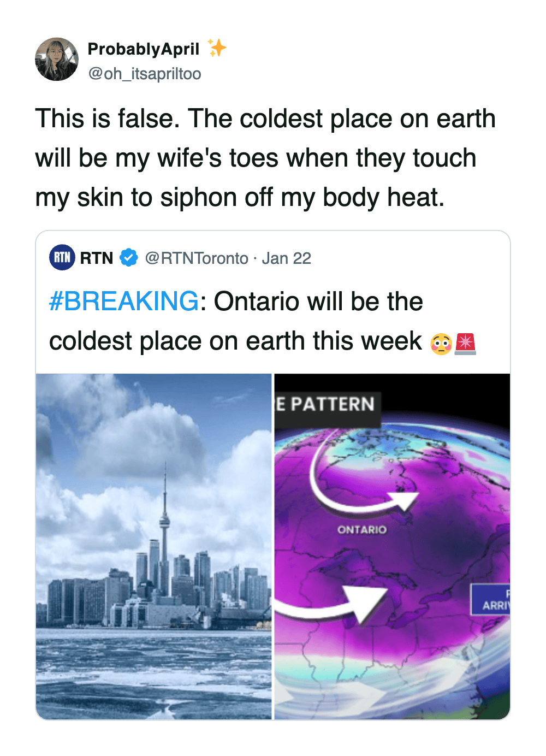Open the RTN circular logo avatar
Viewport: 546px width, 756px height.
click(62, 257)
